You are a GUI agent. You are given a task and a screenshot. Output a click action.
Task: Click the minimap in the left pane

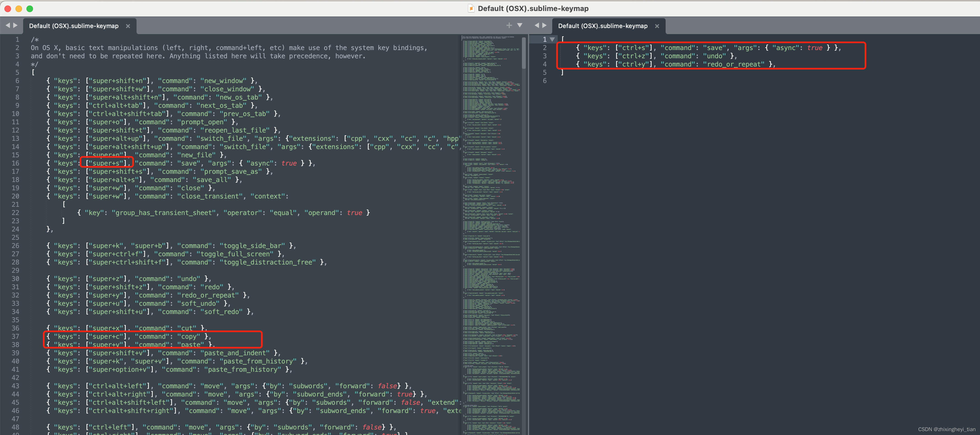tap(491, 235)
